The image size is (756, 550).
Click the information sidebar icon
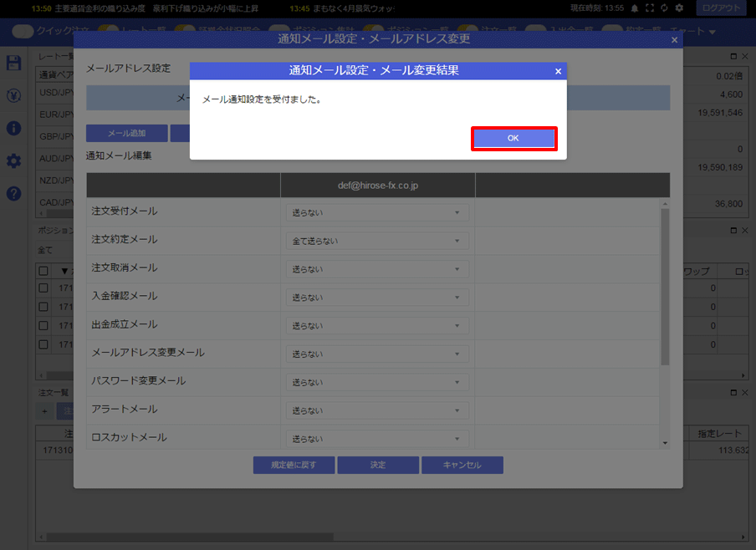(x=13, y=128)
